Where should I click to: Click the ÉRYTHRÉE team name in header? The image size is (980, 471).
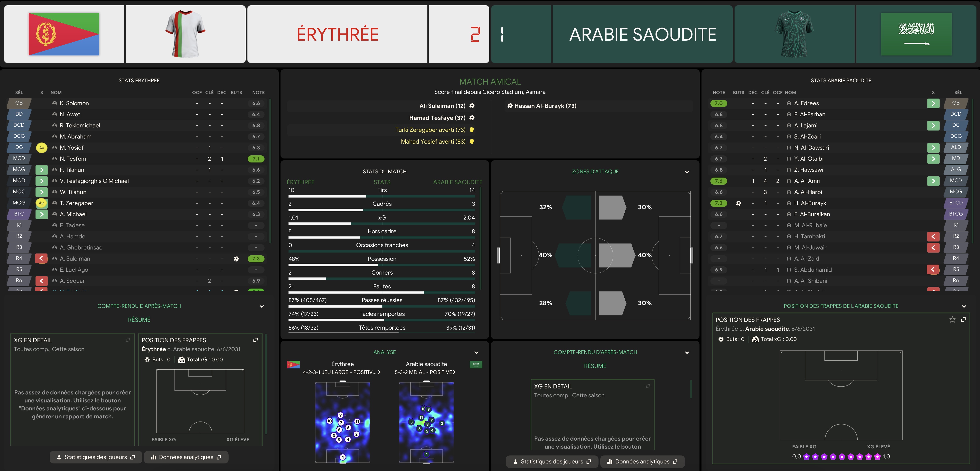338,34
